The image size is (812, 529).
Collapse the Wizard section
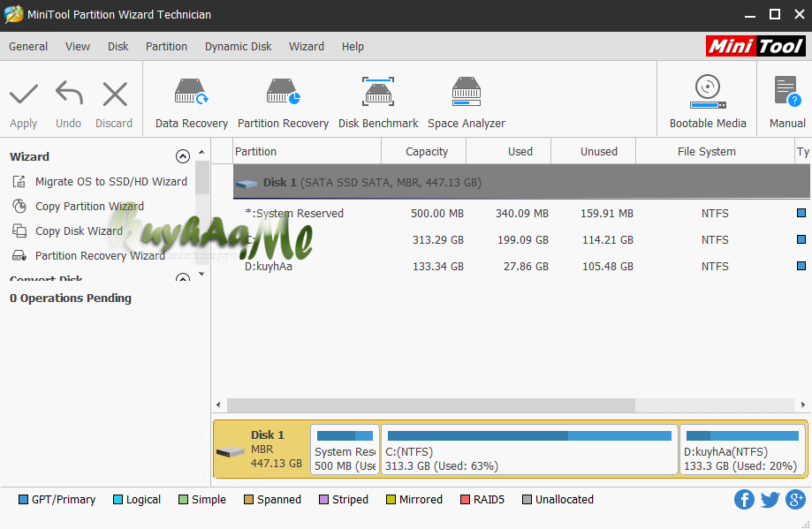tap(183, 156)
